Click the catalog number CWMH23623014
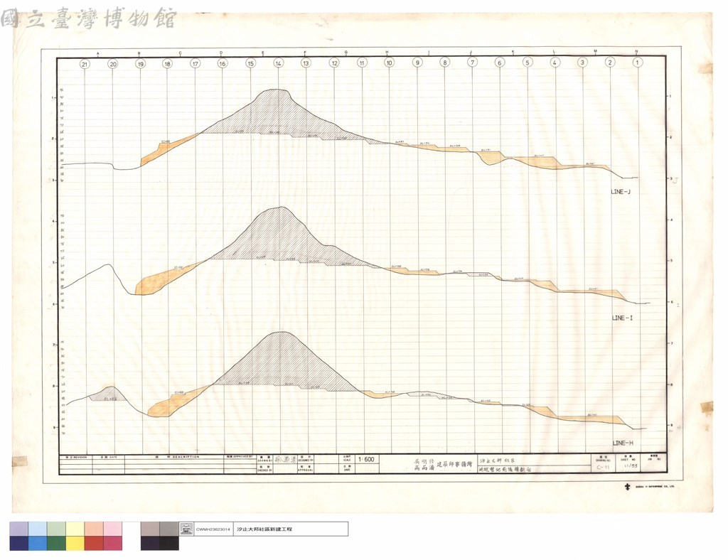The width and height of the screenshot is (728, 560). coord(213,529)
